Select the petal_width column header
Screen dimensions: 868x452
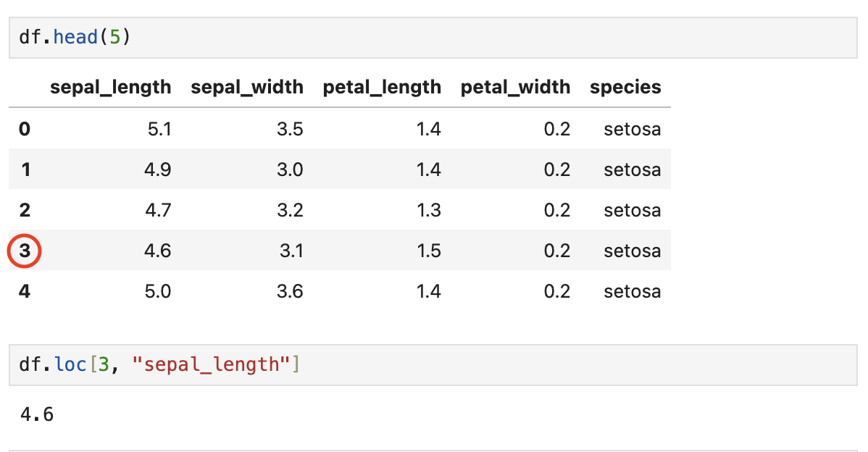pyautogui.click(x=515, y=88)
